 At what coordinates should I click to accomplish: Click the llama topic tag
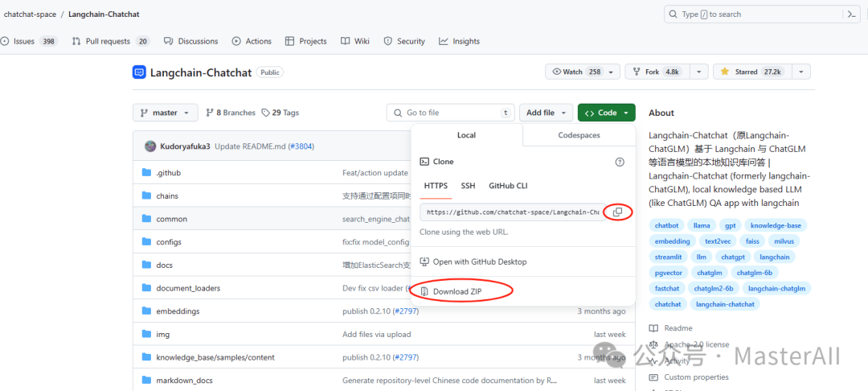coord(701,225)
